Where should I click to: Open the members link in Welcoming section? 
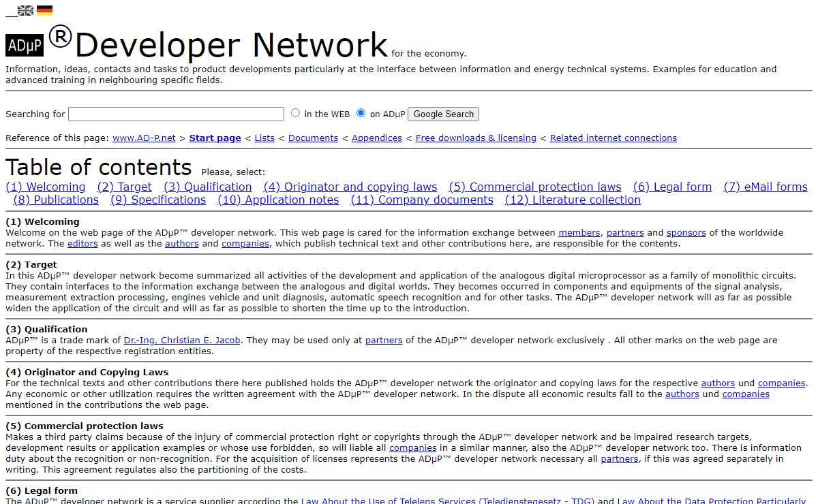point(579,232)
